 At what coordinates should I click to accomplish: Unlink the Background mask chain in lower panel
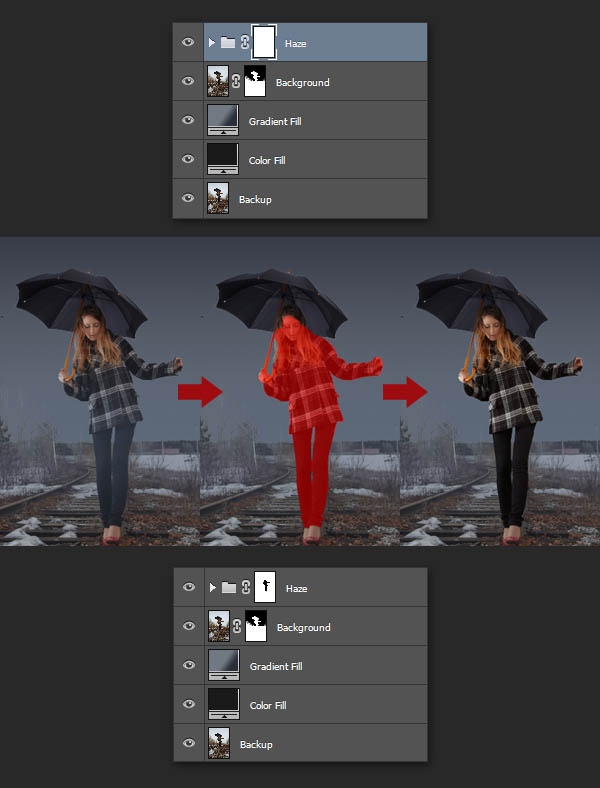tap(237, 627)
